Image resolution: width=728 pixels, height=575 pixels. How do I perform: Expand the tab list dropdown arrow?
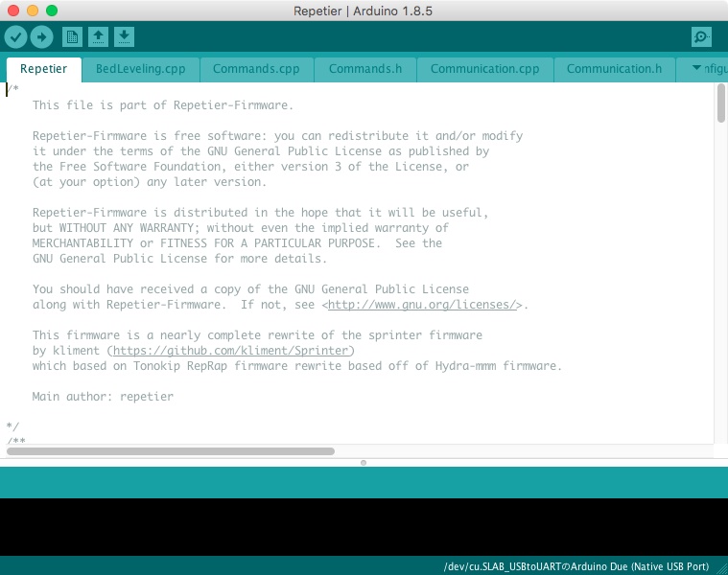click(697, 69)
